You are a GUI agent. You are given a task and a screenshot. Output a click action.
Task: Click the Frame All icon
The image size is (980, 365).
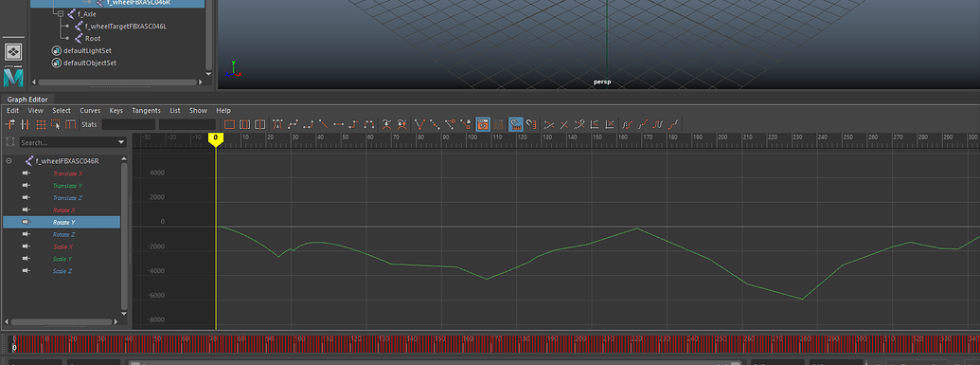pyautogui.click(x=229, y=124)
